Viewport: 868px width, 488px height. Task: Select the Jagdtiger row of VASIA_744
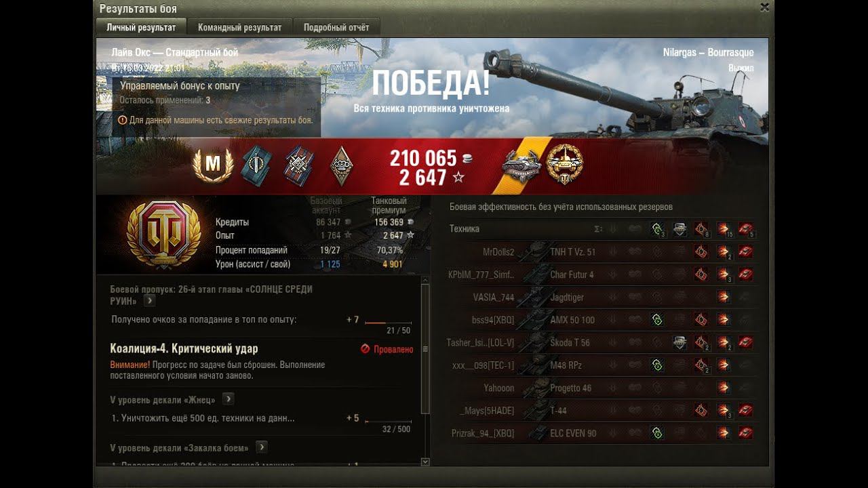click(602, 297)
